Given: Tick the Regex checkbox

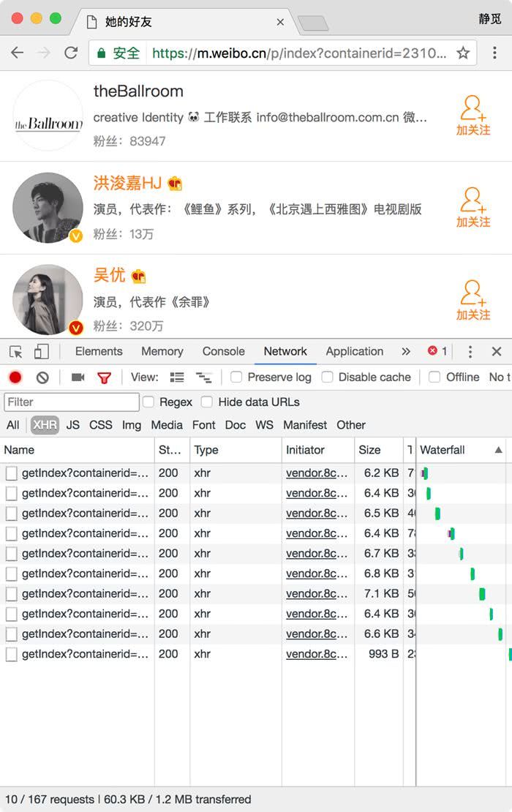Looking at the screenshot, I should 148,402.
